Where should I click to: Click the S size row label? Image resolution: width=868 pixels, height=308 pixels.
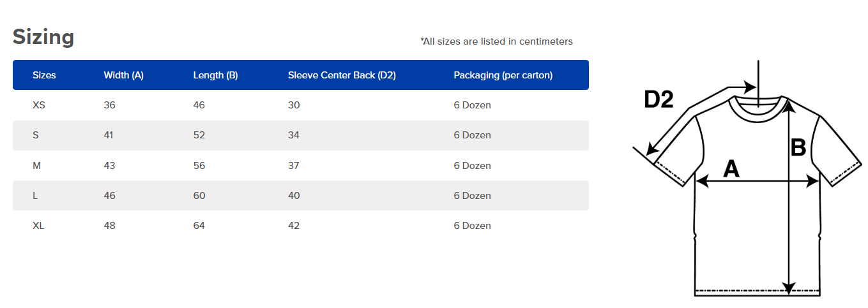35,135
